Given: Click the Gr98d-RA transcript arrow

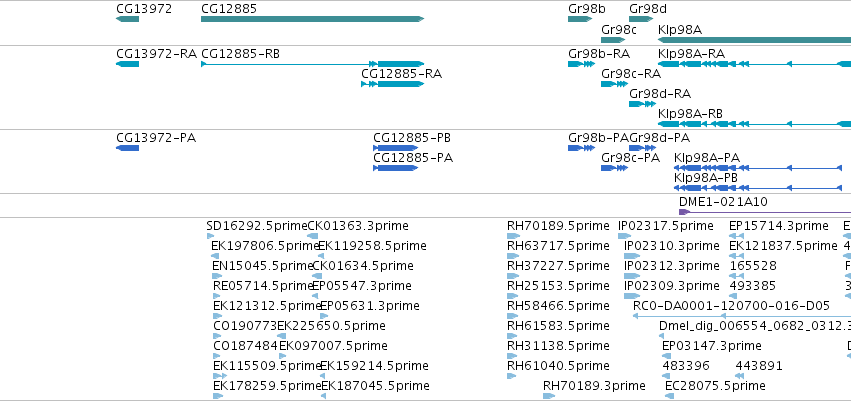Looking at the screenshot, I should pos(643,104).
